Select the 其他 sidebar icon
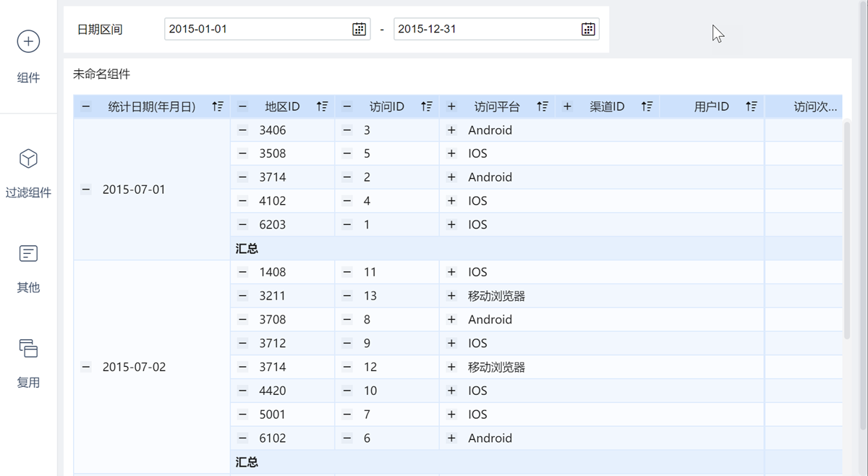This screenshot has height=476, width=868. tap(28, 253)
